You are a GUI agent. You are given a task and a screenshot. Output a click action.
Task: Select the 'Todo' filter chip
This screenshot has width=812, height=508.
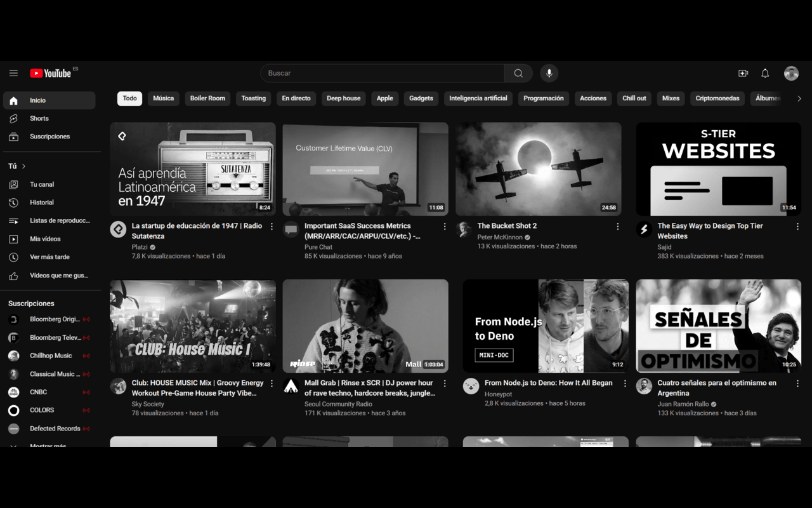pos(129,98)
